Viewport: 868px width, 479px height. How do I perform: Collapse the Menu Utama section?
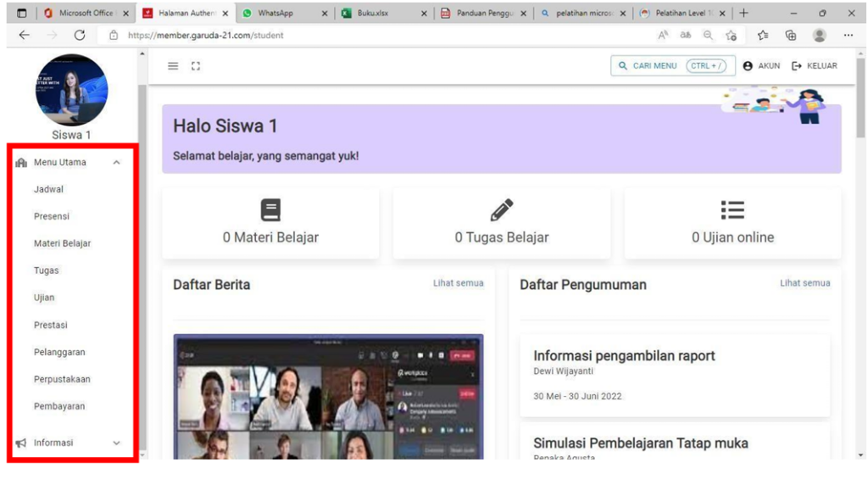click(116, 162)
